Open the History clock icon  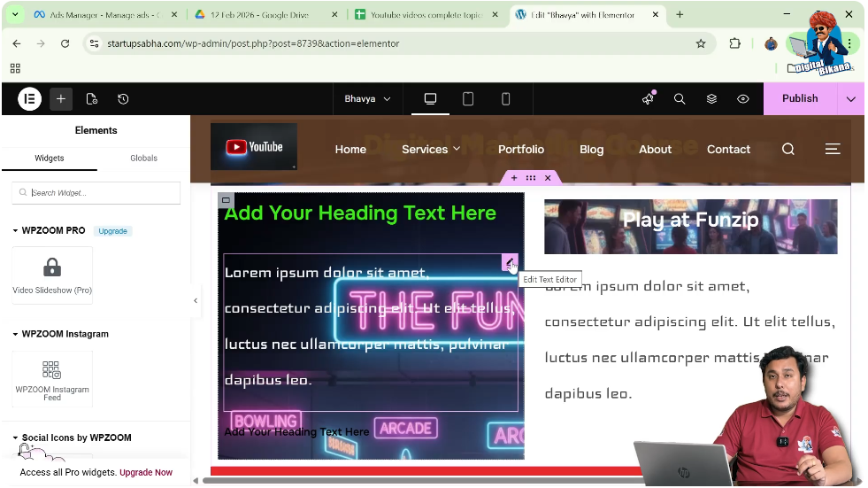[123, 99]
